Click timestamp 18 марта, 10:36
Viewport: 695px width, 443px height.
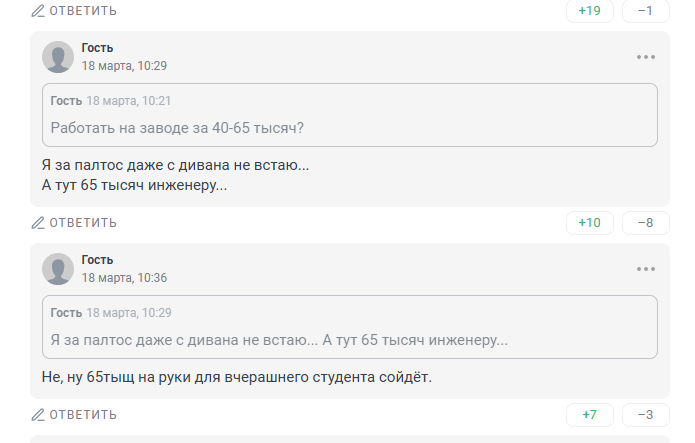(x=124, y=278)
